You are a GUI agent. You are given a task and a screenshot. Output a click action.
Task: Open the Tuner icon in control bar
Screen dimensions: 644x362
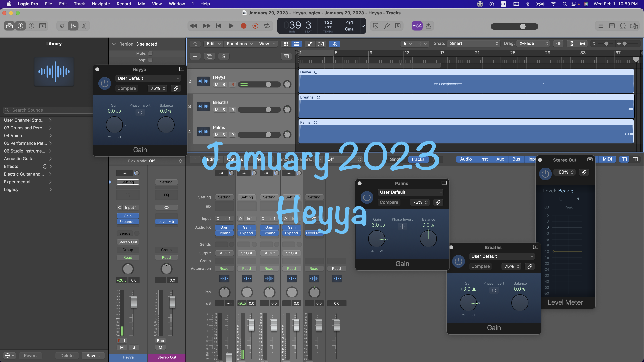tap(387, 26)
